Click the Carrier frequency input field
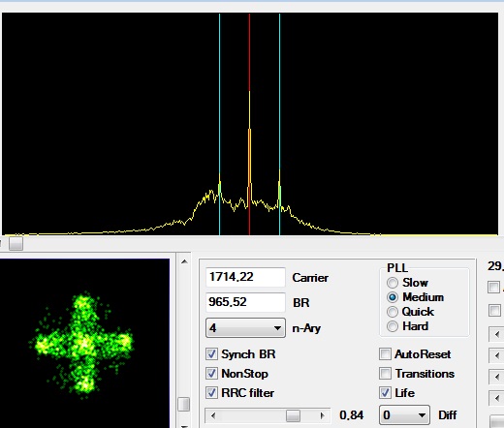The image size is (504, 428). pyautogui.click(x=245, y=277)
